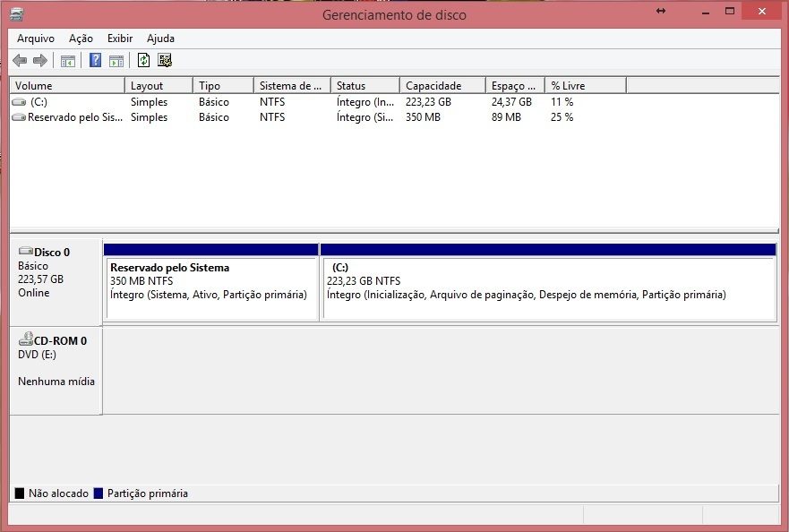
Task: Maximize the Gerenciamento de disco window
Action: coord(730,11)
